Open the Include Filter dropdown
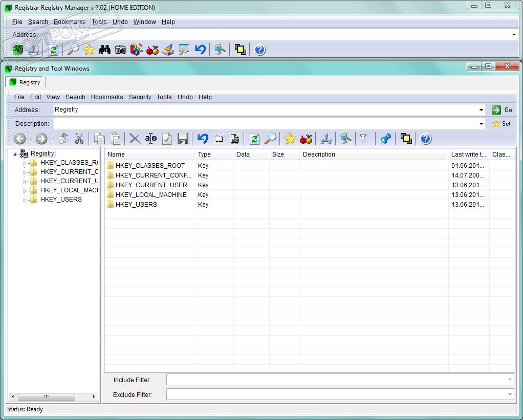This screenshot has height=420, width=523. click(510, 380)
